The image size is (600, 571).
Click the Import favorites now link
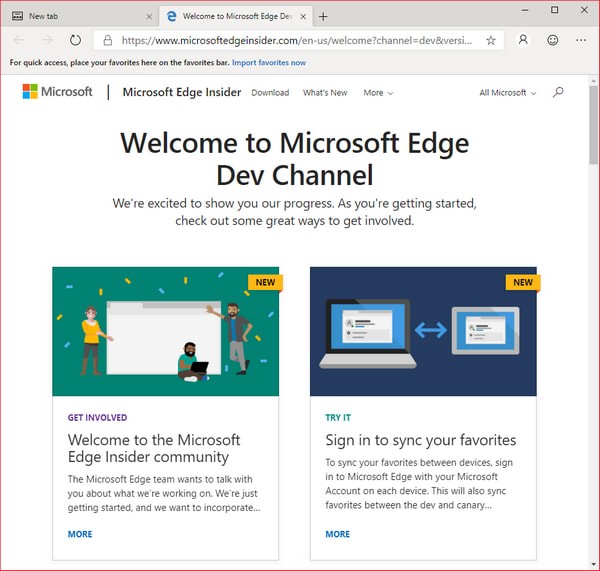pyautogui.click(x=269, y=62)
